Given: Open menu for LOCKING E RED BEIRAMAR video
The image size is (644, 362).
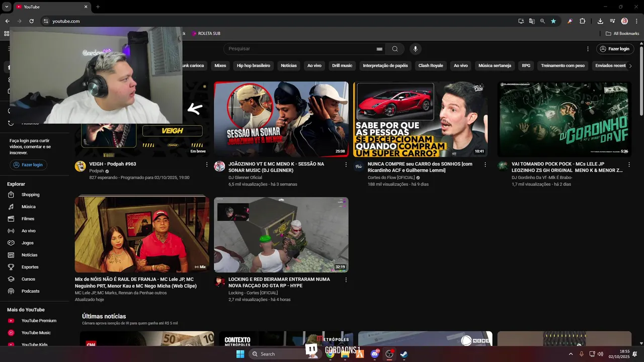Looking at the screenshot, I should (346, 280).
